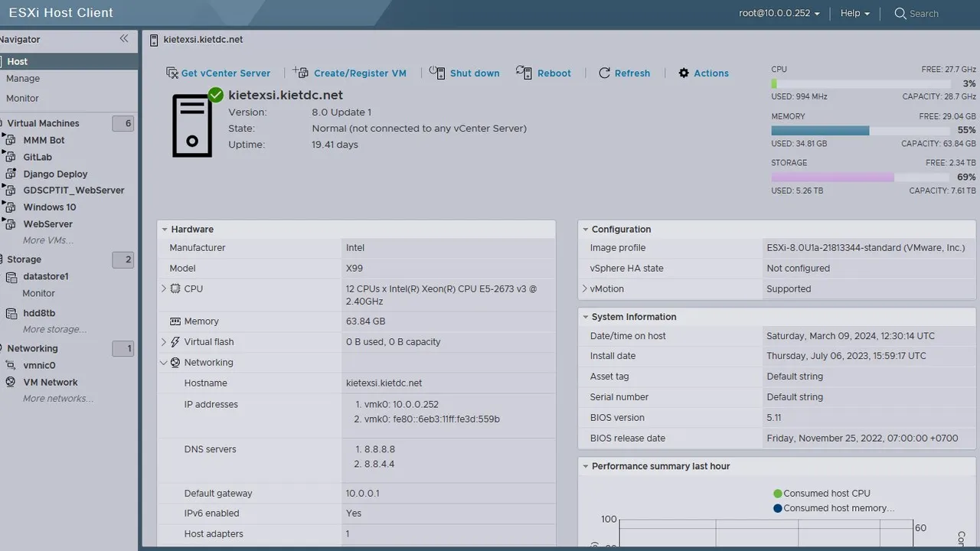Expand the Virtual flash row
Screen dimensions: 980x551
(x=163, y=342)
